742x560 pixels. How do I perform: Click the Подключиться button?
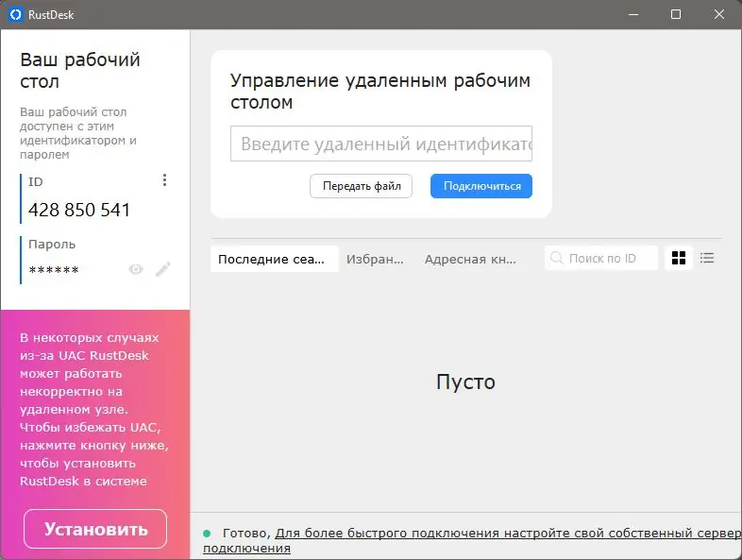pos(481,186)
